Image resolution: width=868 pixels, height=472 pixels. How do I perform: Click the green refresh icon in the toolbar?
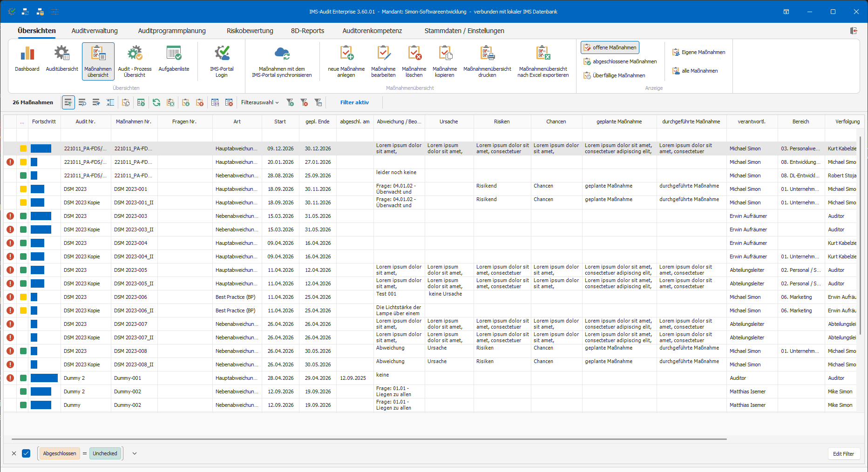156,102
